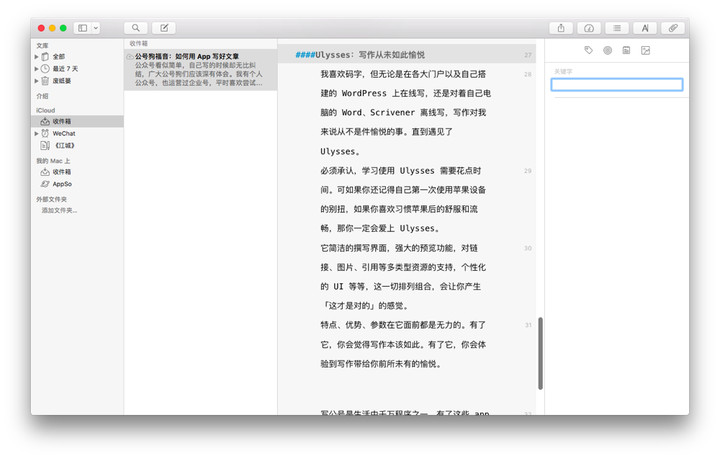Close the window with the red button
The width and height of the screenshot is (720, 459).
click(x=41, y=28)
